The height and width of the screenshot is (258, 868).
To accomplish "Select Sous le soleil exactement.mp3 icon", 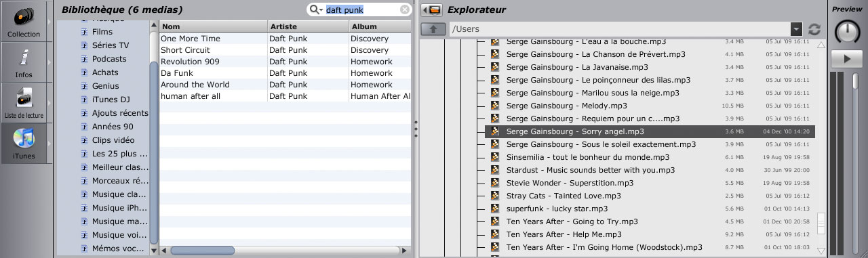I will 496,144.
